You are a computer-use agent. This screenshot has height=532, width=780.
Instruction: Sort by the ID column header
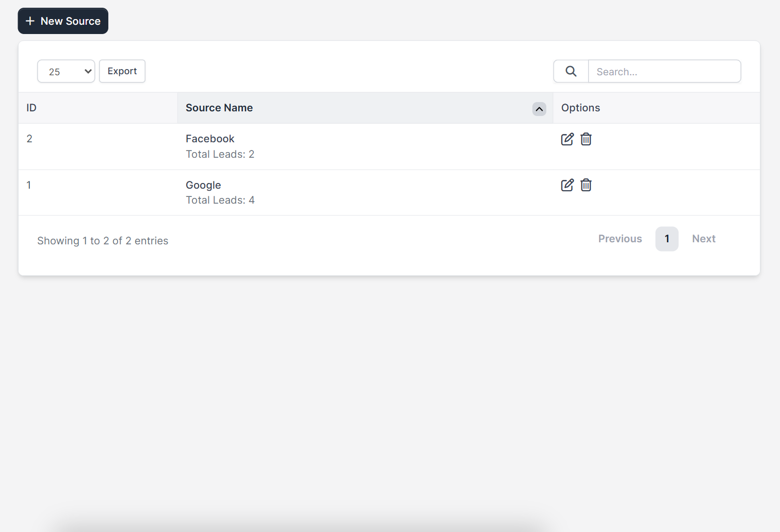(98, 108)
